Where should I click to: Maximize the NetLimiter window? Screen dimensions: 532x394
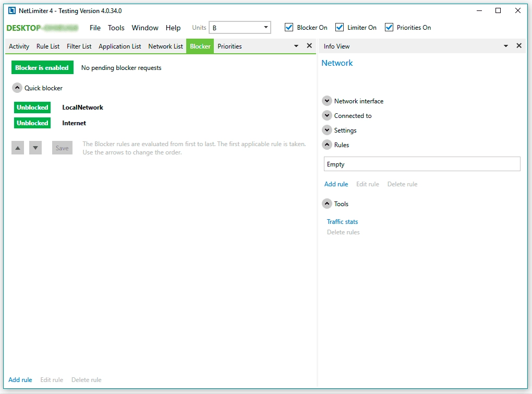point(498,10)
